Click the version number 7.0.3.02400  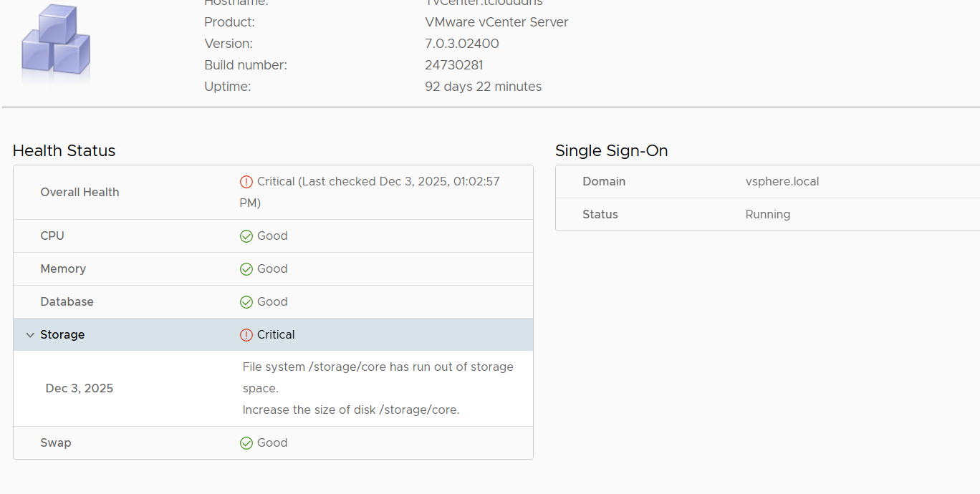[462, 44]
